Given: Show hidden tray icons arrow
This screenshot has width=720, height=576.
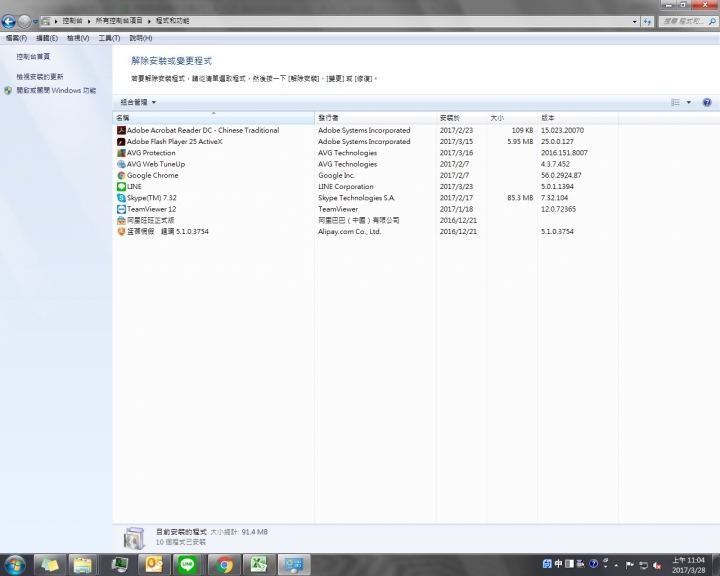Looking at the screenshot, I should point(616,565).
